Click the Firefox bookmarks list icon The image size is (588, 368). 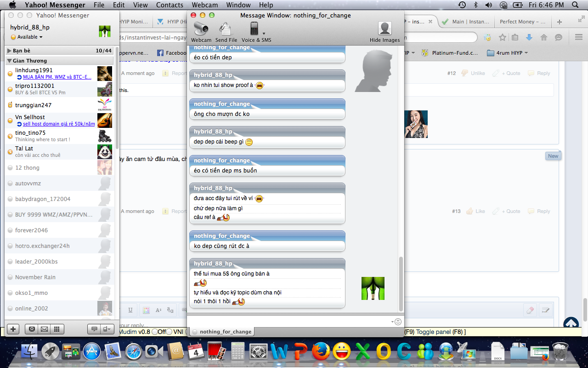click(515, 38)
